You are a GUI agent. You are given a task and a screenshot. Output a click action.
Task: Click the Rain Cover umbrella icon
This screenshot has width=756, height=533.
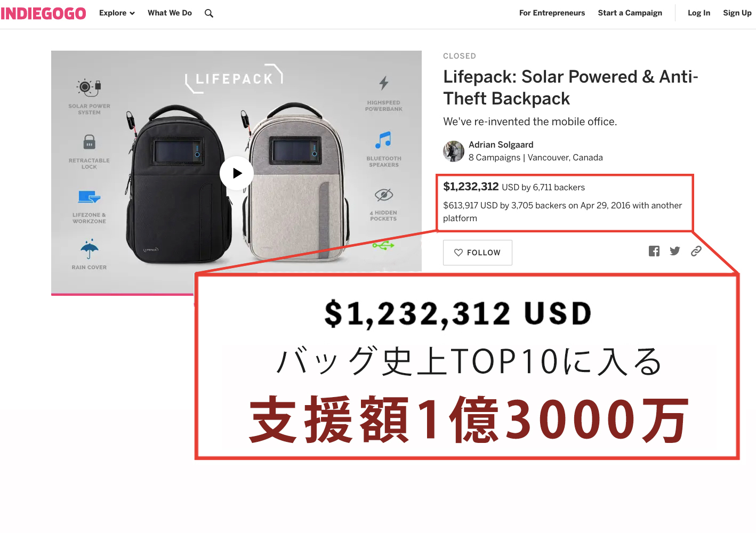[x=90, y=249]
